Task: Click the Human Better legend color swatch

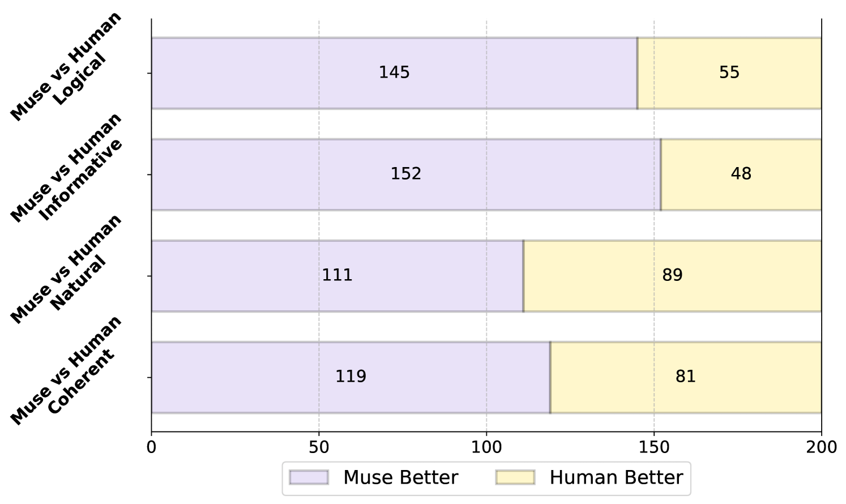Action: [515, 477]
